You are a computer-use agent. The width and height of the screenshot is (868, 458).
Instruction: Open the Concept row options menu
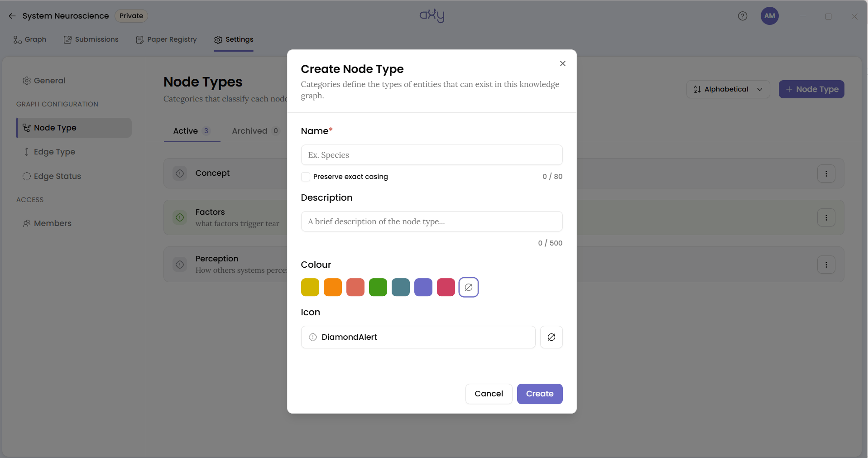click(826, 174)
